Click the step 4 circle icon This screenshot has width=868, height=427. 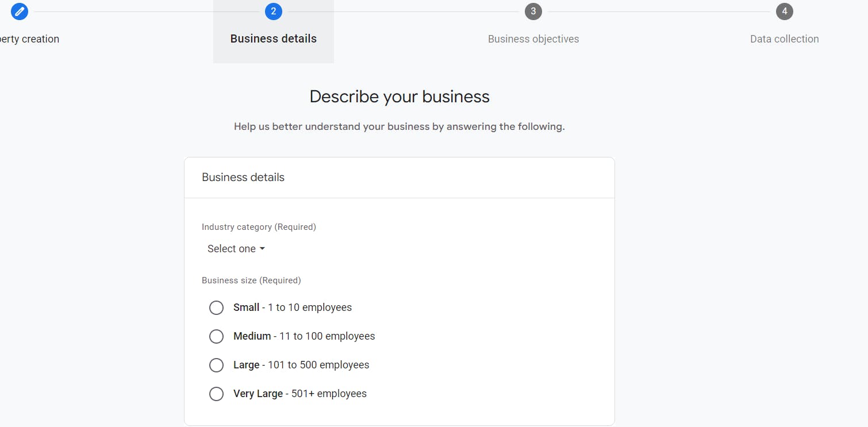(x=785, y=11)
